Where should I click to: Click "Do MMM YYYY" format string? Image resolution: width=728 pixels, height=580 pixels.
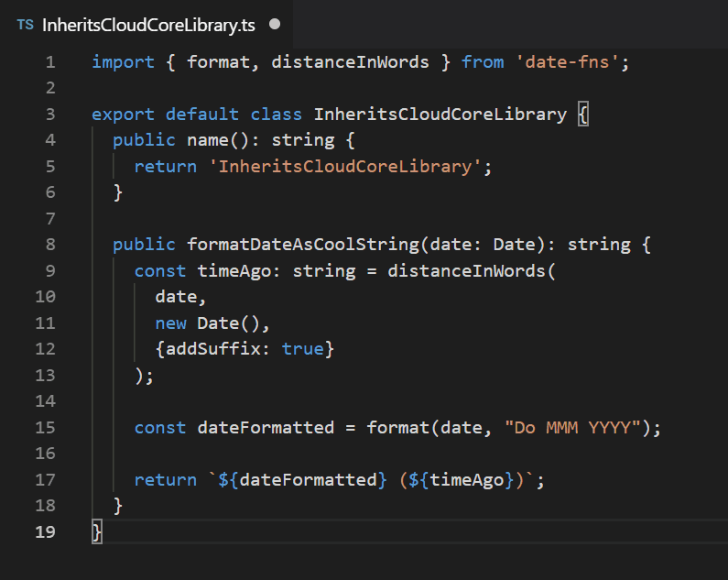[573, 428]
